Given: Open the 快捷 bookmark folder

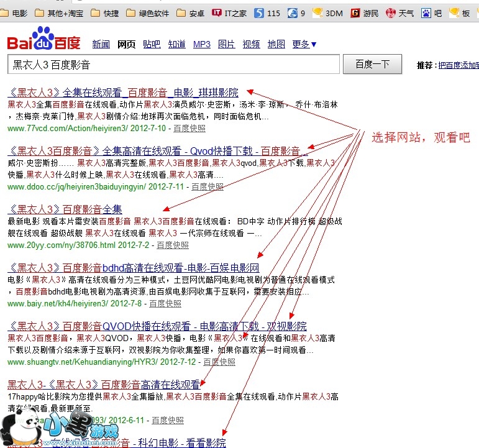Looking at the screenshot, I should point(105,13).
